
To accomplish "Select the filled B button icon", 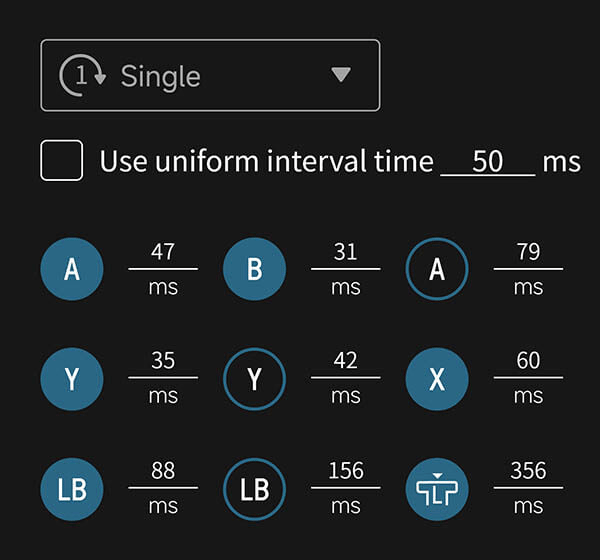I will pyautogui.click(x=254, y=269).
